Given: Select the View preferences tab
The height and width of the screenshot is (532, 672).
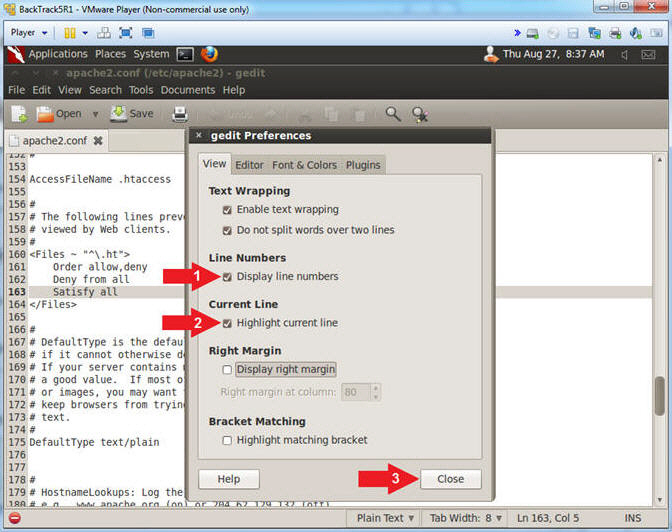Looking at the screenshot, I should click(x=214, y=164).
